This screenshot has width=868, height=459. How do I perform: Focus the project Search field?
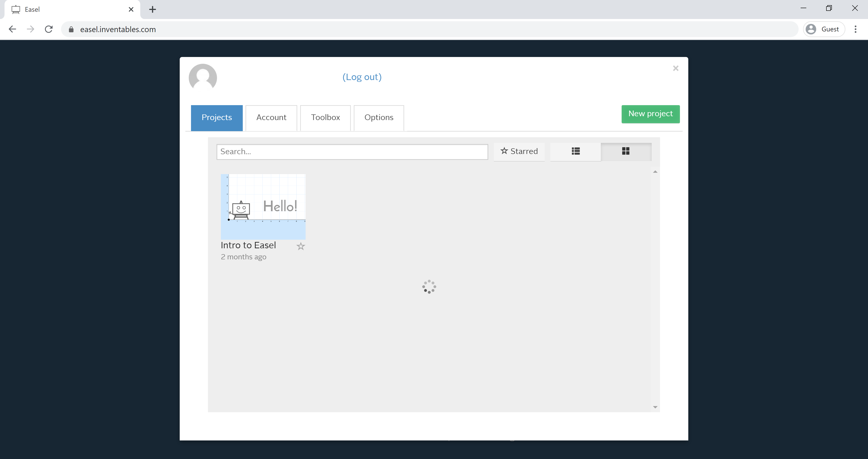352,152
